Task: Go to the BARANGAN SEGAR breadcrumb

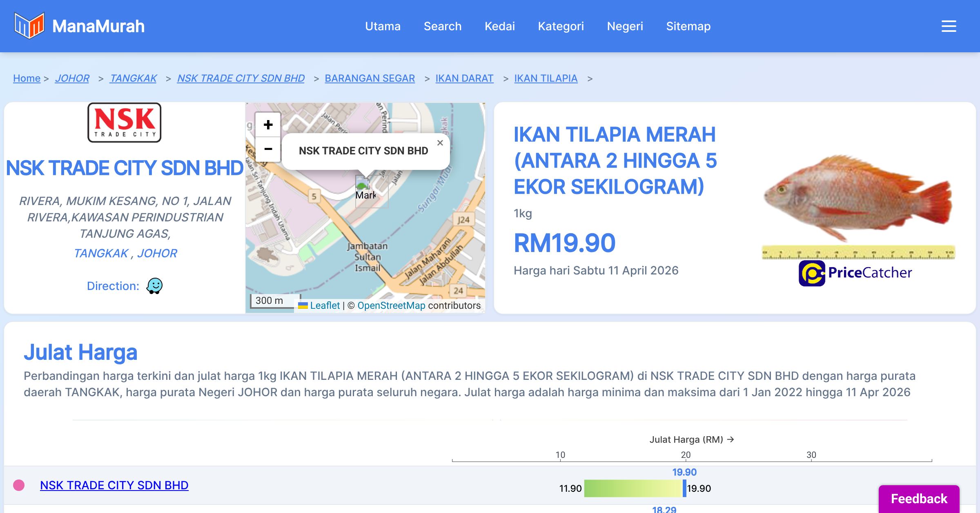Action: click(370, 78)
